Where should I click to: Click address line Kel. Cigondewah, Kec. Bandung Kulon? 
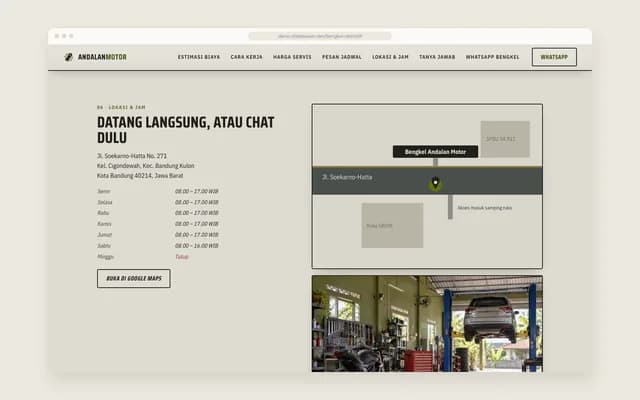(x=146, y=166)
